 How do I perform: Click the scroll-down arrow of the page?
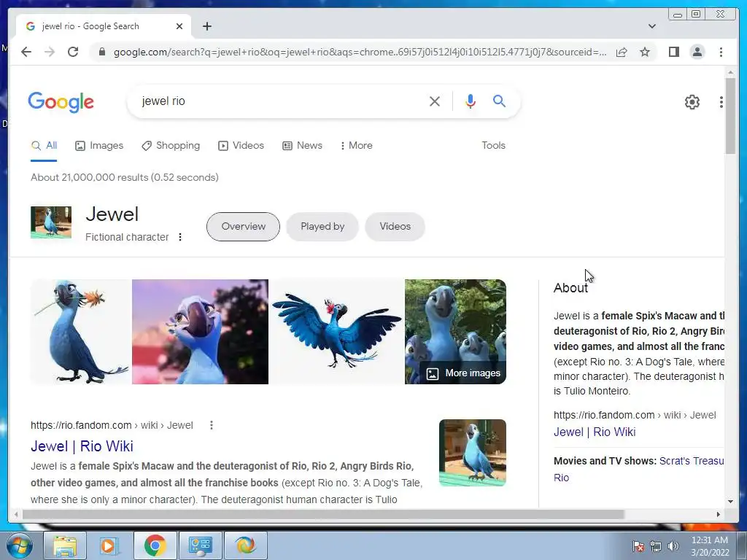coord(730,501)
